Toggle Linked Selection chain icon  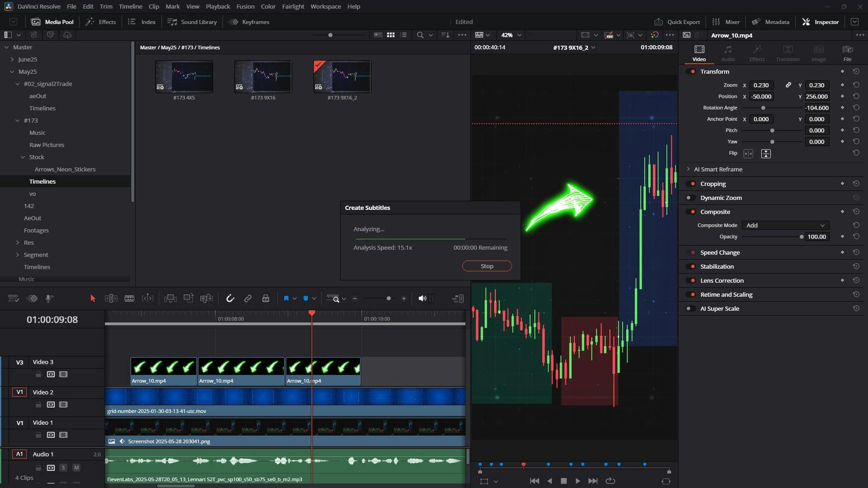(248, 298)
